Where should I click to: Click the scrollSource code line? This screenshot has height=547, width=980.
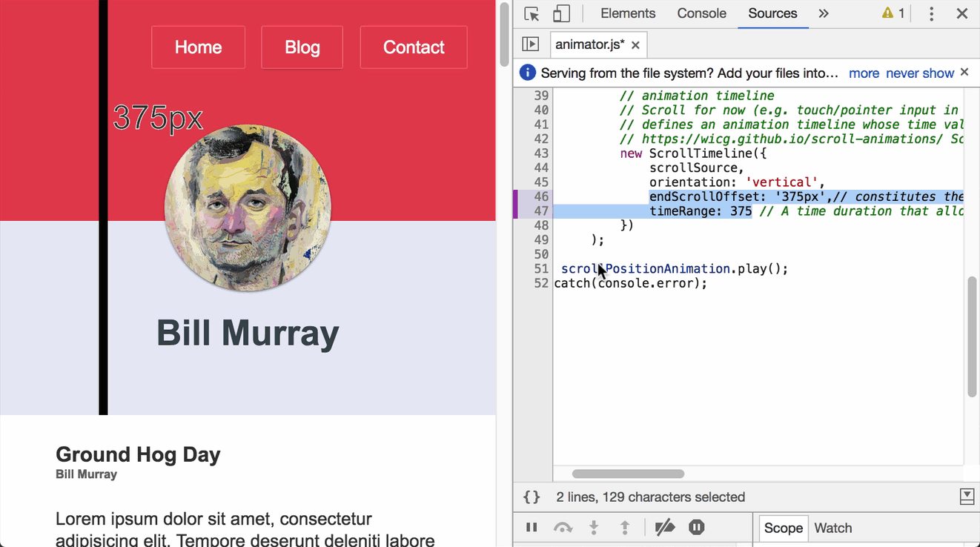[x=696, y=168]
